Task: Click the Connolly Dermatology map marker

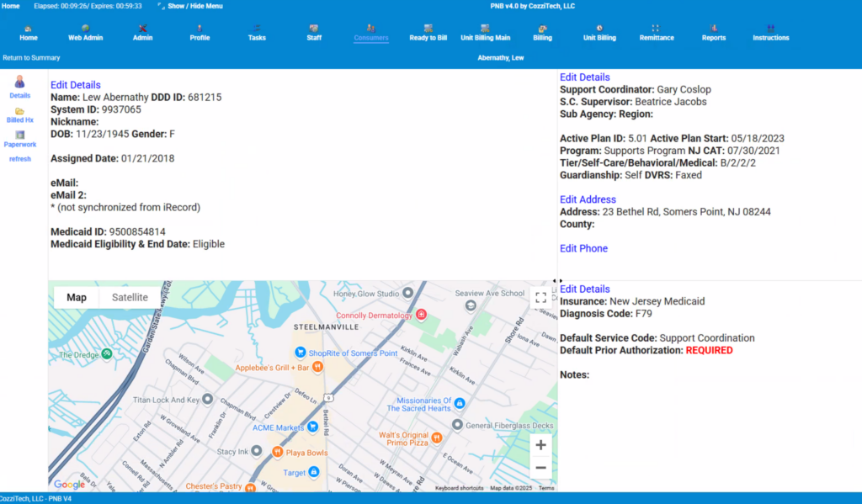Action: pos(422,315)
